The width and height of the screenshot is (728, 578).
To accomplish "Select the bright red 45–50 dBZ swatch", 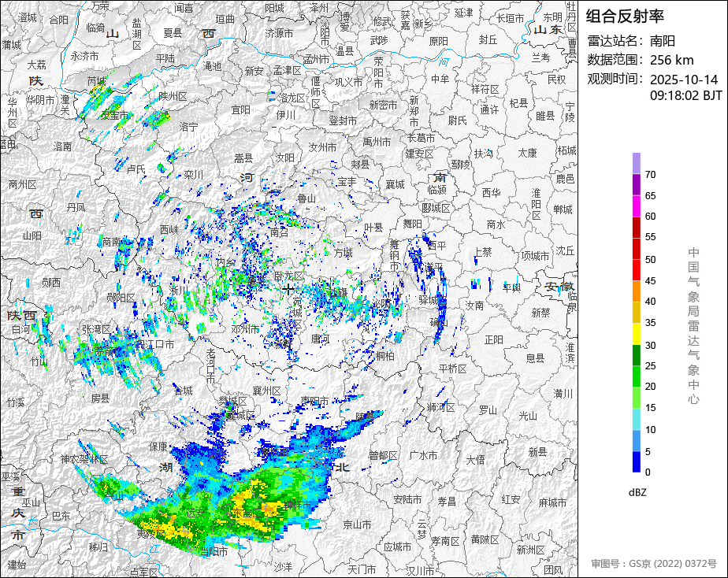I will [x=636, y=270].
